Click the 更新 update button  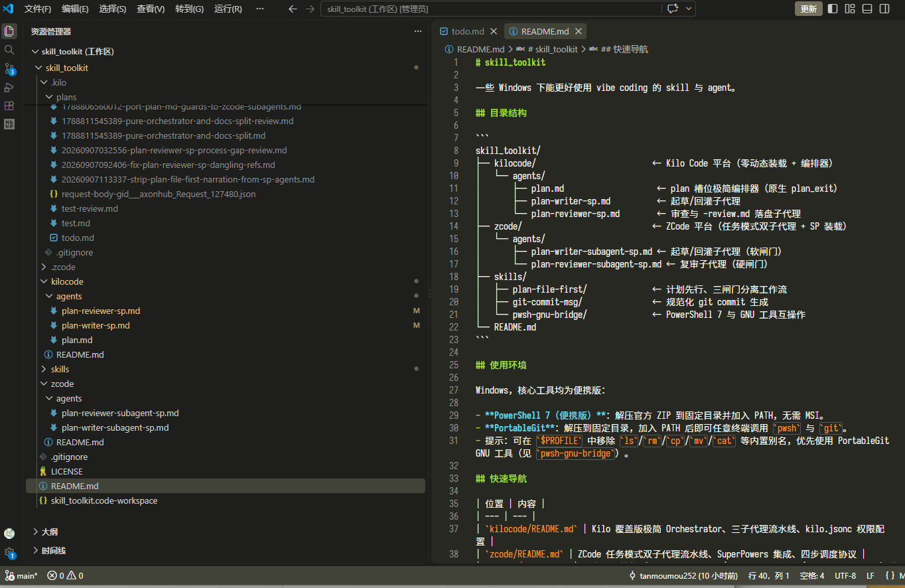tap(808, 9)
